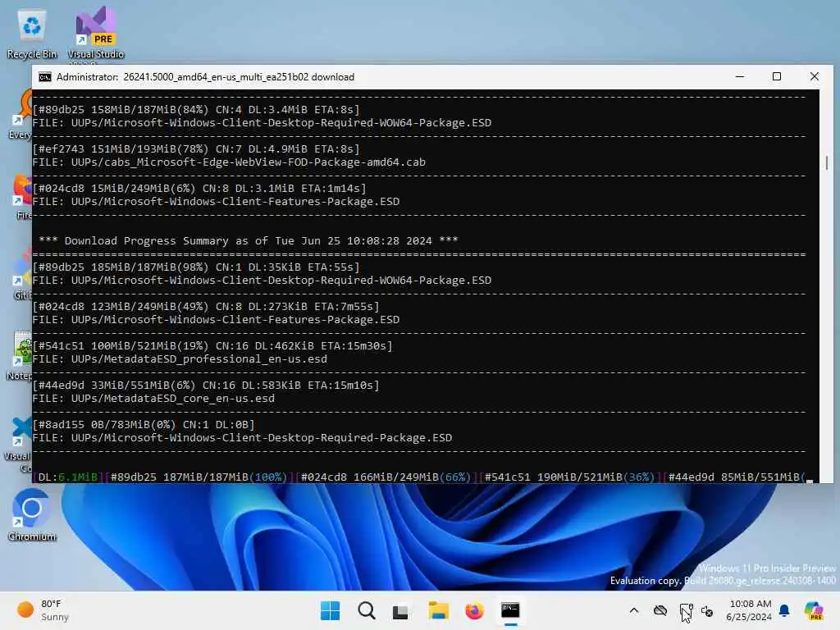840x630 pixels.
Task: Maximize the Administrator console window
Action: (777, 76)
